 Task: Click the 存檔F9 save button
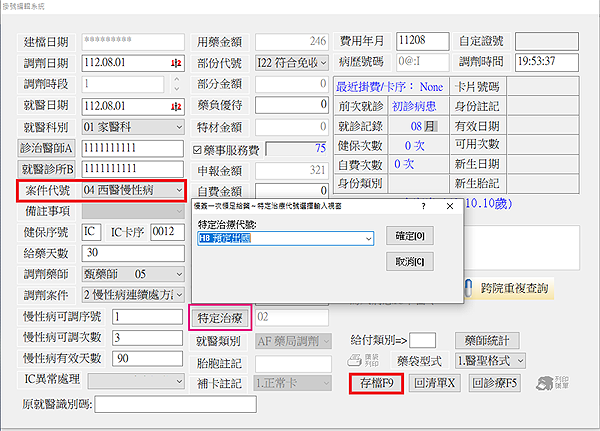[375, 383]
